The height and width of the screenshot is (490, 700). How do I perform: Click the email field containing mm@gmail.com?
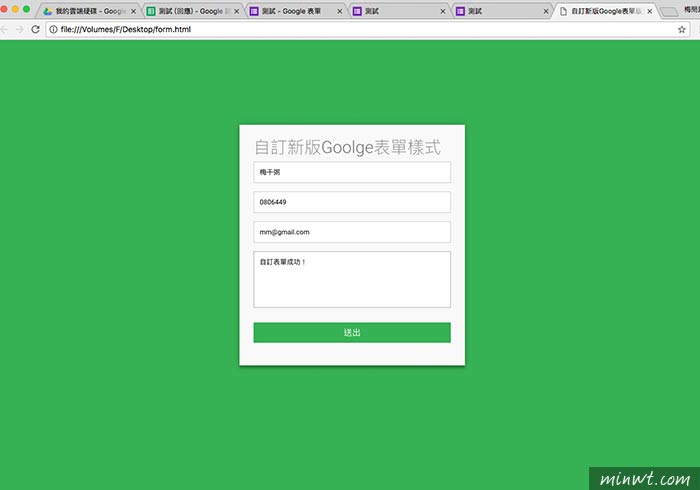pos(352,232)
